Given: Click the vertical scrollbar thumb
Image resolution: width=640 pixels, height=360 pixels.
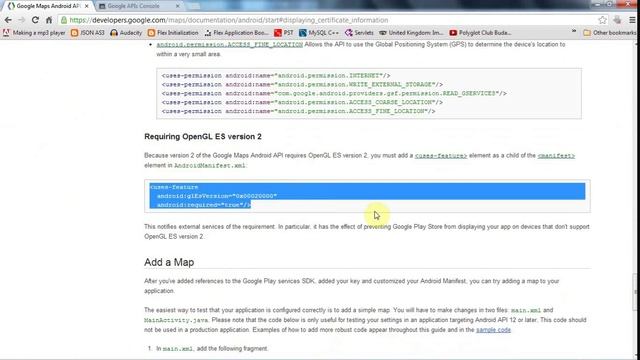Looking at the screenshot, I should coord(635,292).
